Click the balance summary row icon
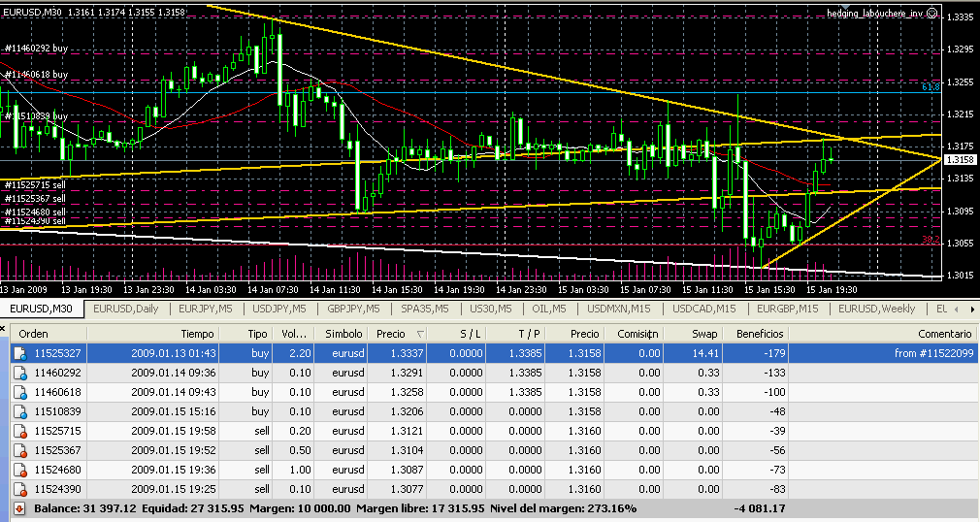Viewport: 980px width, 522px height. click(x=18, y=507)
